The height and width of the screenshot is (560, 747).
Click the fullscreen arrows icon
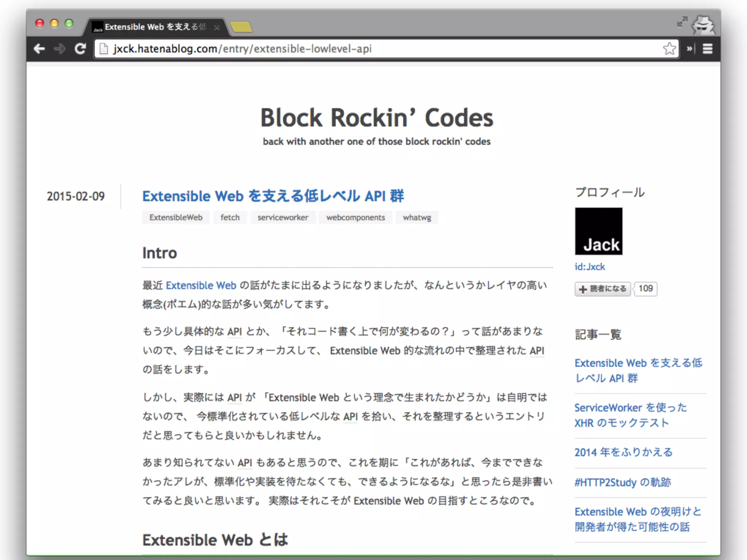coord(682,22)
